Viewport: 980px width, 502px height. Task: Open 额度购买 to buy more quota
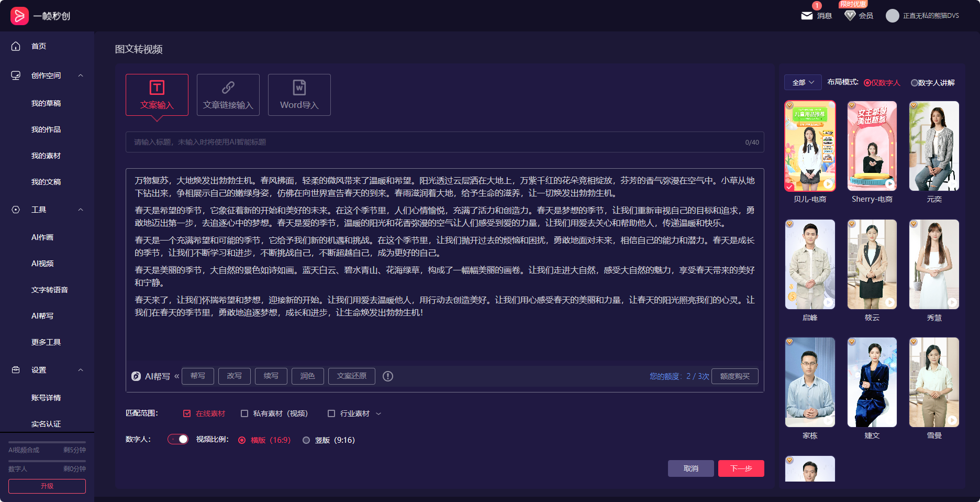pyautogui.click(x=734, y=376)
